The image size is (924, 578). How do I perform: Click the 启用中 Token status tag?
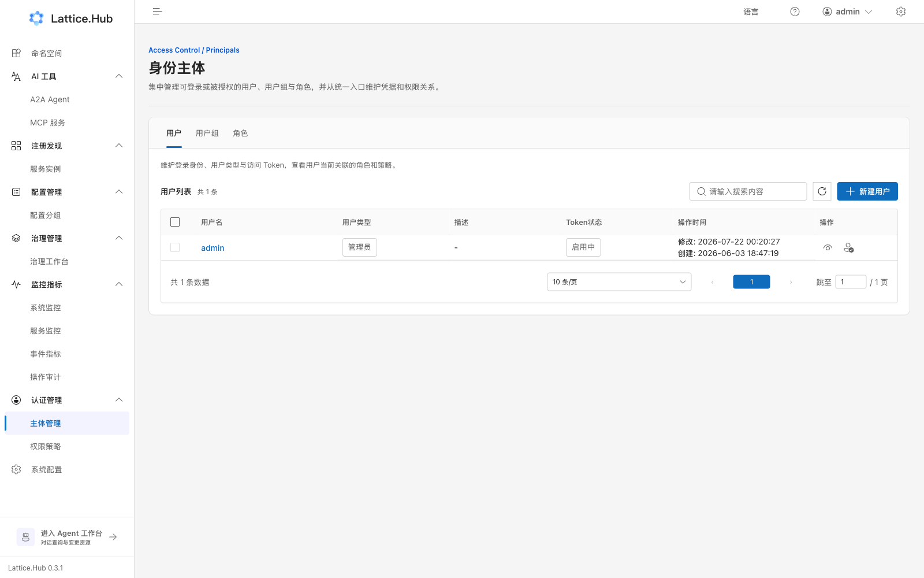tap(583, 247)
